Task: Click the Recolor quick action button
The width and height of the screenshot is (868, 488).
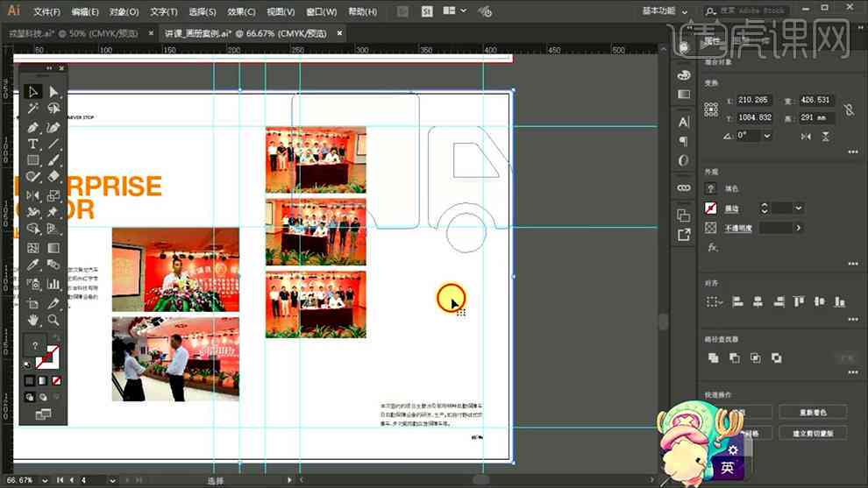Action: (813, 412)
